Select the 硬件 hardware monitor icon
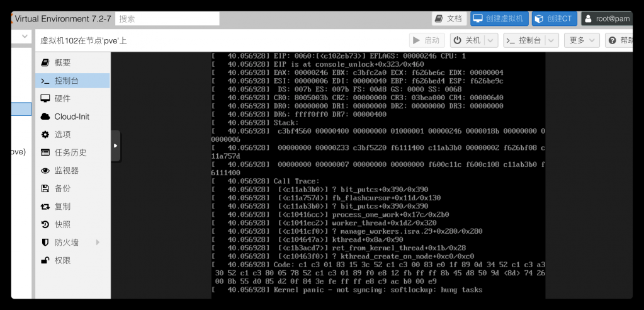This screenshot has width=644, height=310. click(x=45, y=99)
